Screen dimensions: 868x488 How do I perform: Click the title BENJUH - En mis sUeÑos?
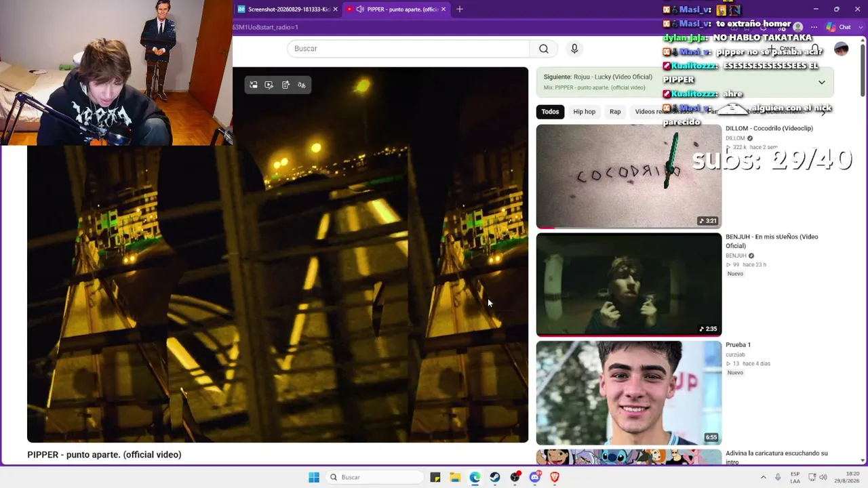(x=772, y=241)
